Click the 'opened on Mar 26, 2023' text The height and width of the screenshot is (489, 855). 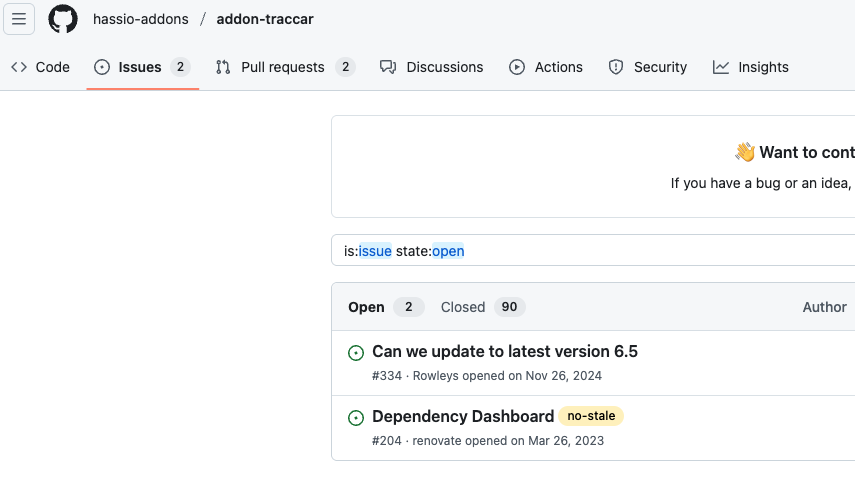click(534, 440)
